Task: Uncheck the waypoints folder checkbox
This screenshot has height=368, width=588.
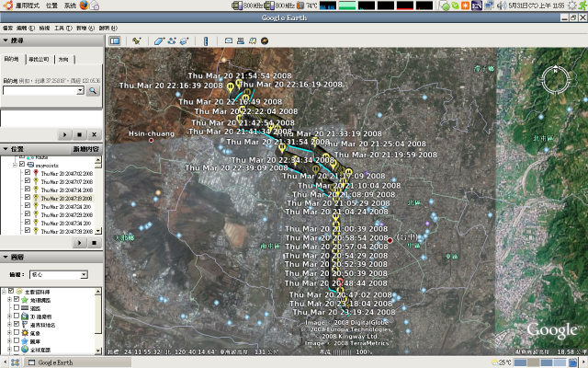Action: coord(22,165)
